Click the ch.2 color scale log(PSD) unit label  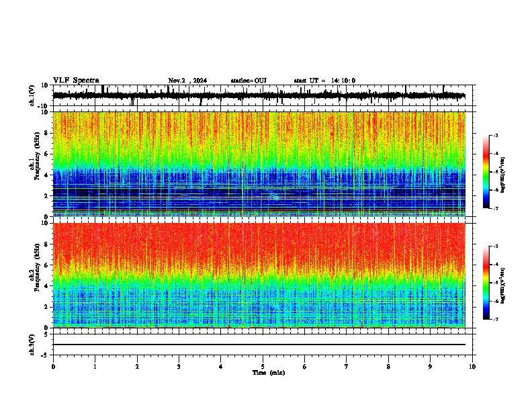503,285
